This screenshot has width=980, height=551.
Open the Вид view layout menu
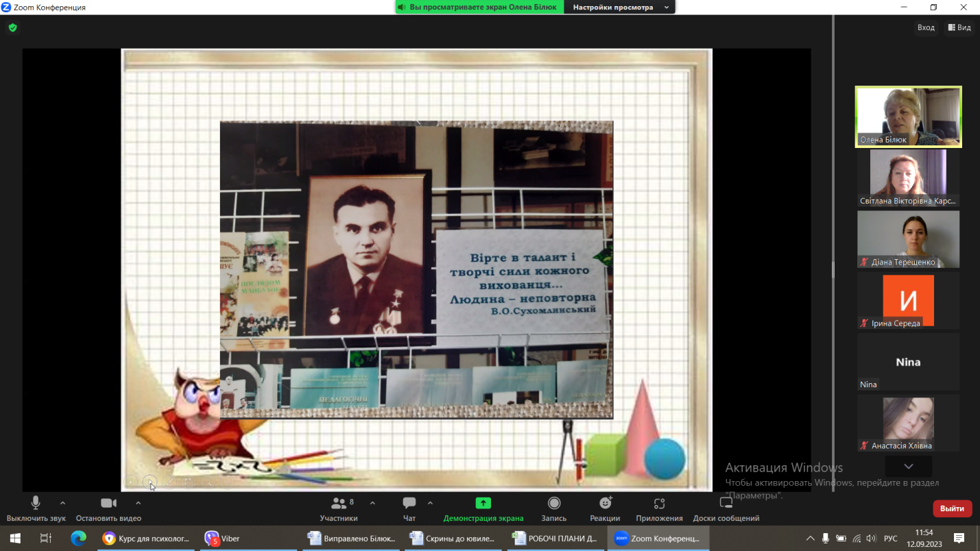coord(959,27)
